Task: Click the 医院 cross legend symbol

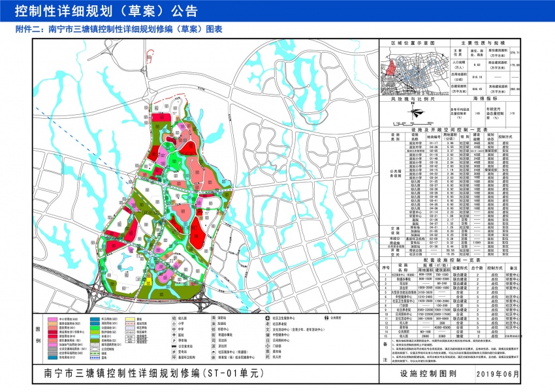Action: click(x=174, y=335)
